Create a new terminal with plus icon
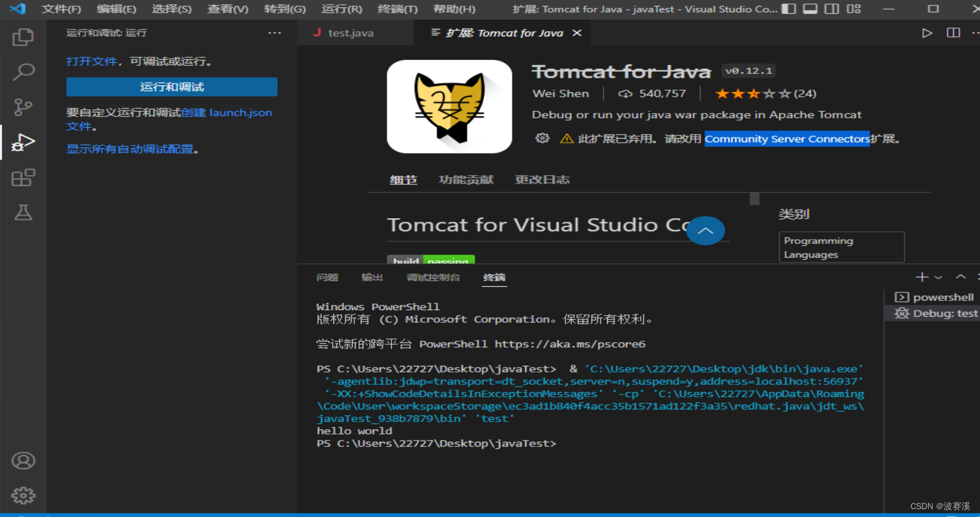 pyautogui.click(x=921, y=277)
